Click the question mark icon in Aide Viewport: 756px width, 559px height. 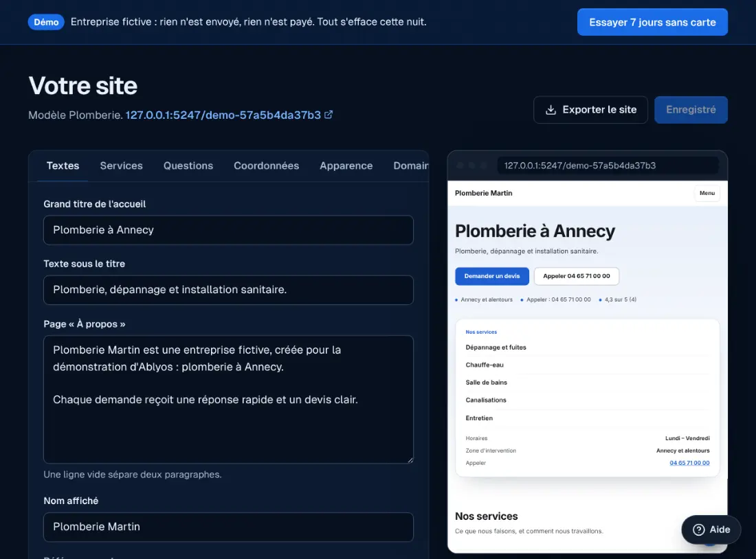pos(699,529)
